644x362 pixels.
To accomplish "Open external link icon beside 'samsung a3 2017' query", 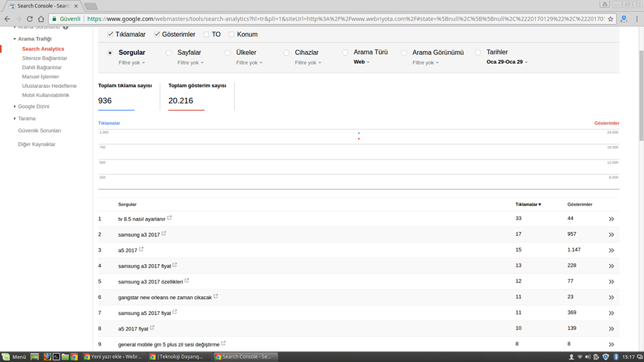I will click(164, 233).
